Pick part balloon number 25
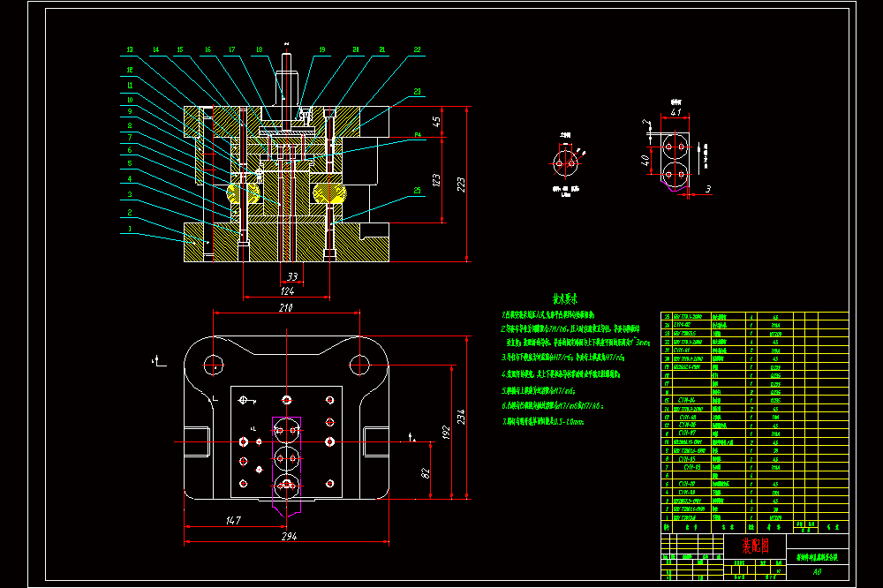This screenshot has height=588, width=883. tap(417, 191)
